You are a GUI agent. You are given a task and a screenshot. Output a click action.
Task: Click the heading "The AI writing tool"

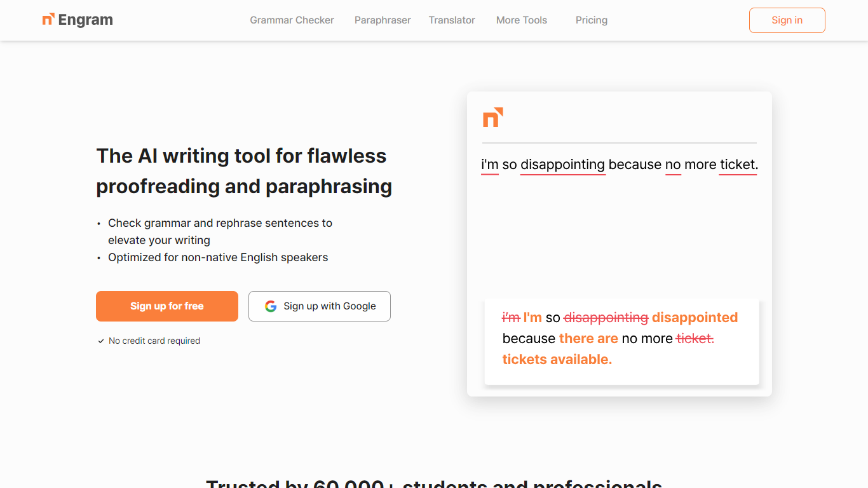pos(244,171)
